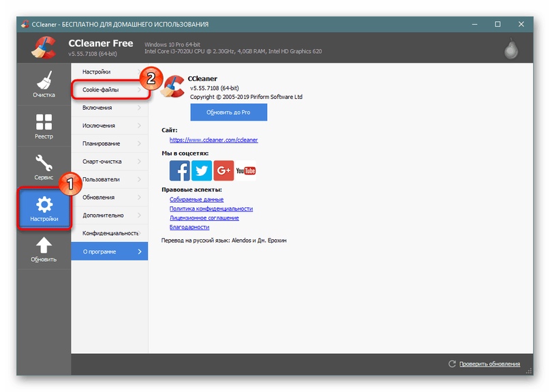Click the refresh icon near Проверить обновления
The height and width of the screenshot is (392, 550).
pos(452,363)
